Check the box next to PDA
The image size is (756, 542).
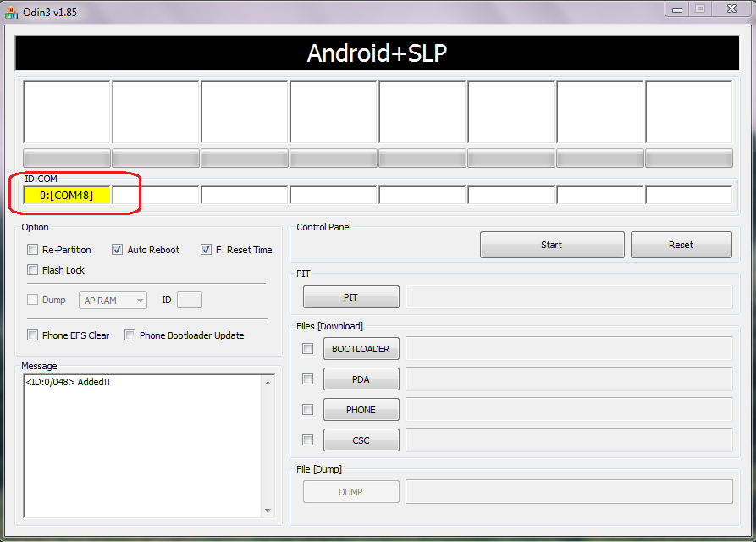coord(307,379)
